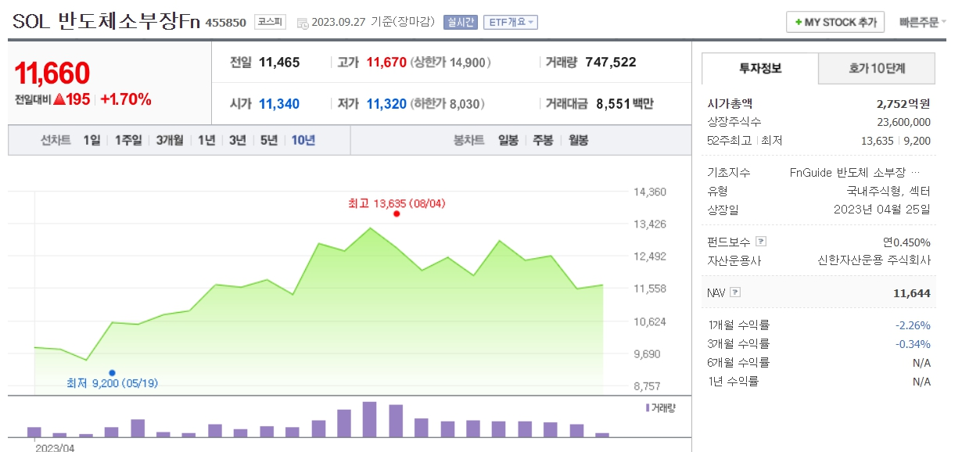Click the blue 최저 9,200 marker dot
The height and width of the screenshot is (452, 980).
[113, 372]
